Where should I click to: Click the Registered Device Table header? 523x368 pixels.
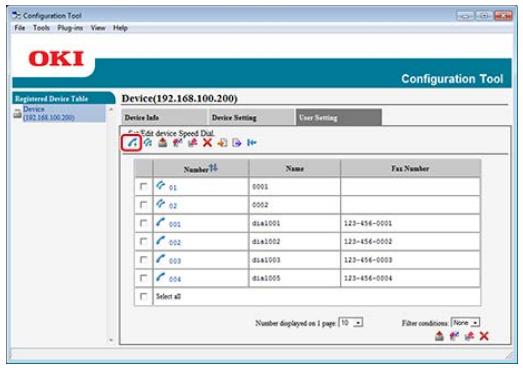pyautogui.click(x=63, y=98)
